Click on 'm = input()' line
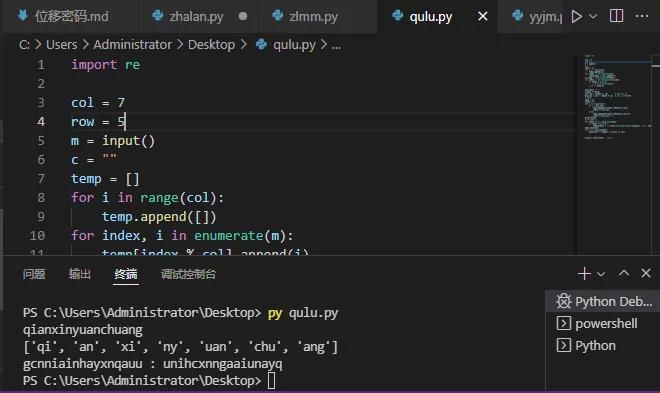This screenshot has height=393, width=660. point(113,141)
